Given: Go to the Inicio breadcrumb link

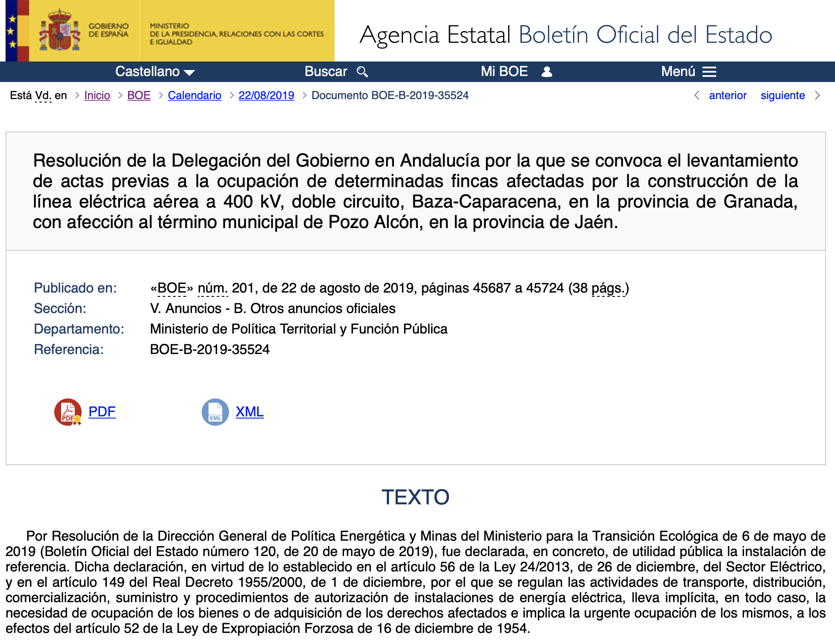Looking at the screenshot, I should (97, 95).
